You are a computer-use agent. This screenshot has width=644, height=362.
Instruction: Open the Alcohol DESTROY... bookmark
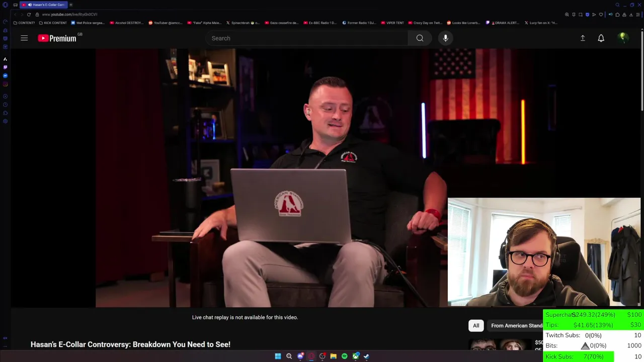tap(127, 23)
